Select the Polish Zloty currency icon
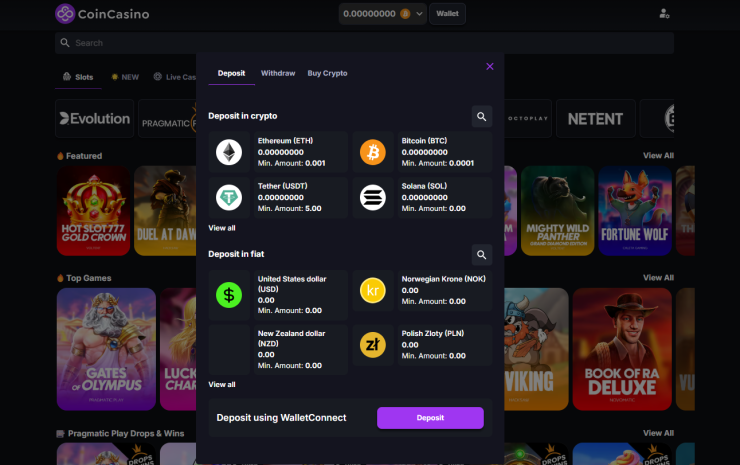 (x=373, y=345)
